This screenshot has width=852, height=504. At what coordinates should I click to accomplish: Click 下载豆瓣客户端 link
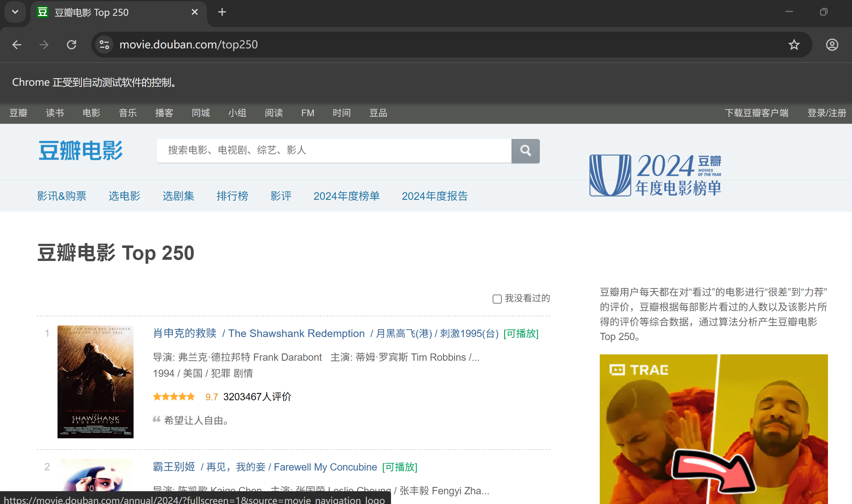coord(756,113)
